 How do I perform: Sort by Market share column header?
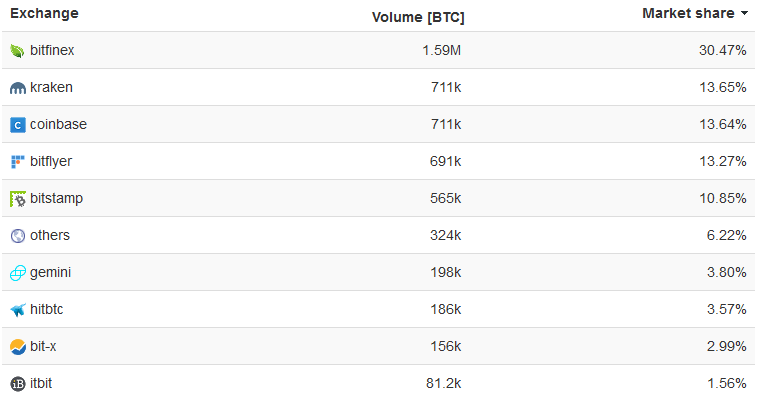pyautogui.click(x=688, y=13)
